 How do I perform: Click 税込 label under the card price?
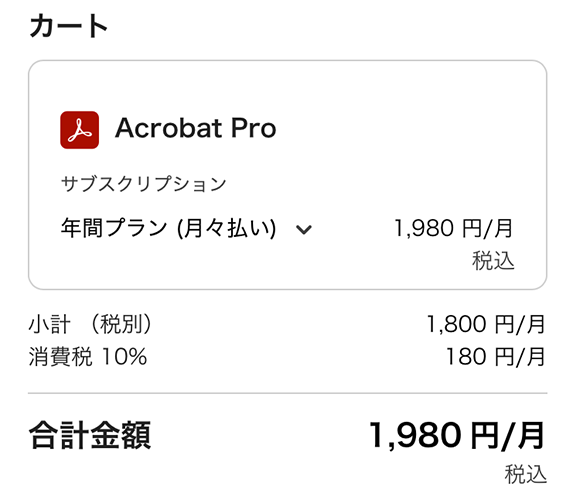(493, 261)
